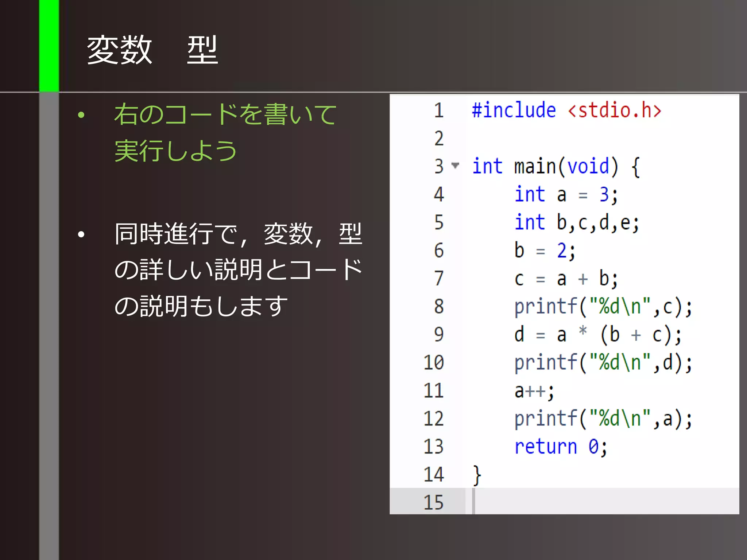The width and height of the screenshot is (747, 560).
Task: Click code line c = a + b;
Action: coord(566,279)
